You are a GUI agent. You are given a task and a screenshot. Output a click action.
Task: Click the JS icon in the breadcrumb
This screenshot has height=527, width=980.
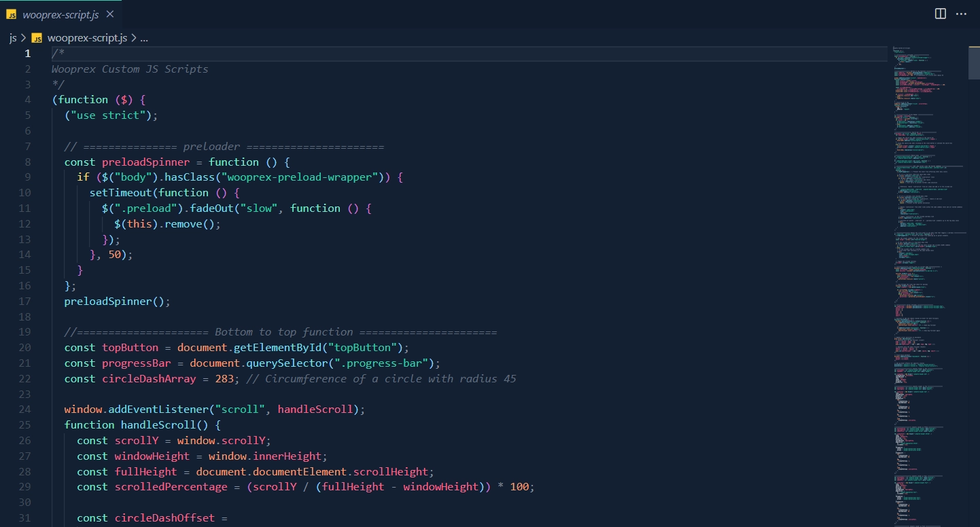point(37,38)
